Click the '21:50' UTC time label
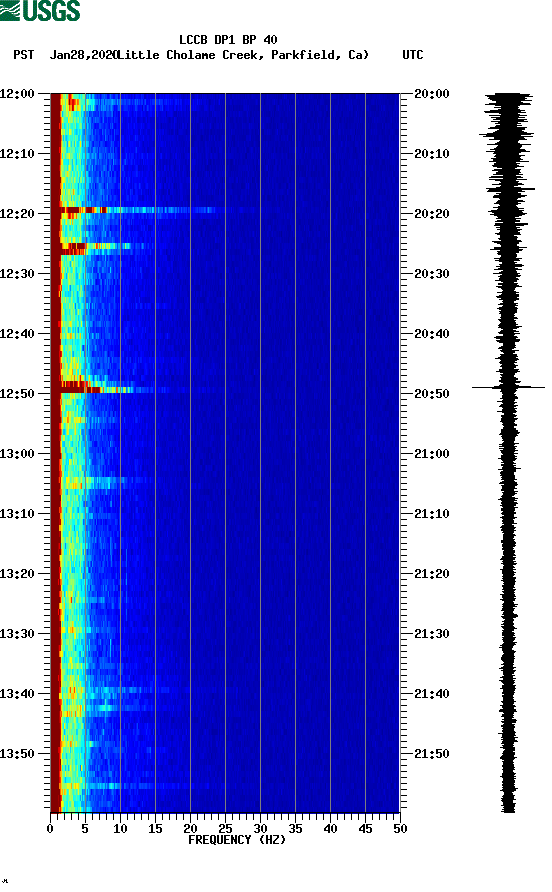This screenshot has width=552, height=892. (431, 754)
